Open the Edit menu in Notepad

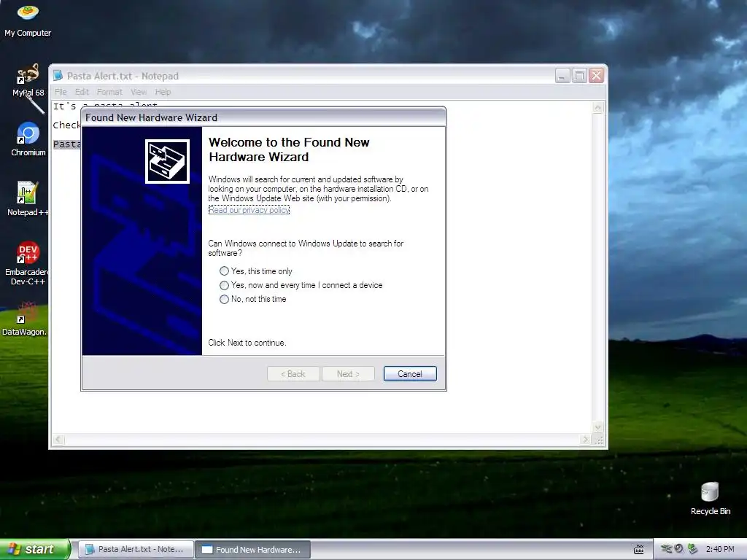[82, 92]
